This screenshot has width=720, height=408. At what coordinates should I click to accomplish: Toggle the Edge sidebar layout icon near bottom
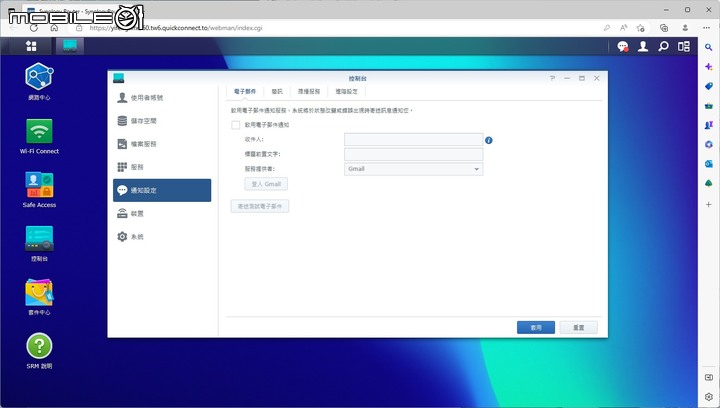coord(709,377)
